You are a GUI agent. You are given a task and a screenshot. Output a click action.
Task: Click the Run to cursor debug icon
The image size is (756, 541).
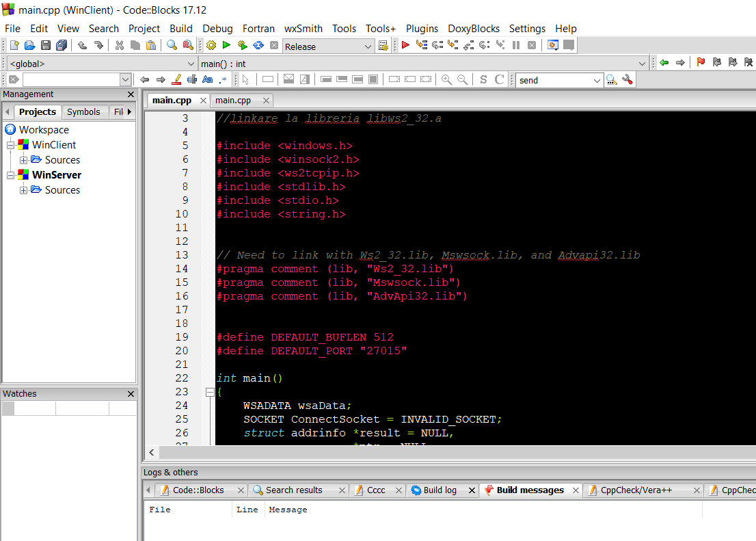coord(421,45)
